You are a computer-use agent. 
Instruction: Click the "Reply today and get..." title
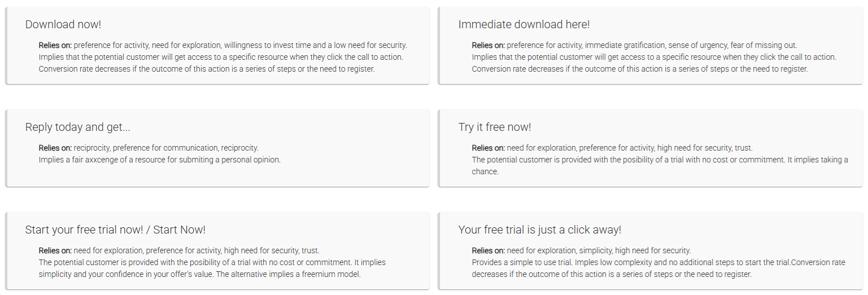pos(78,127)
